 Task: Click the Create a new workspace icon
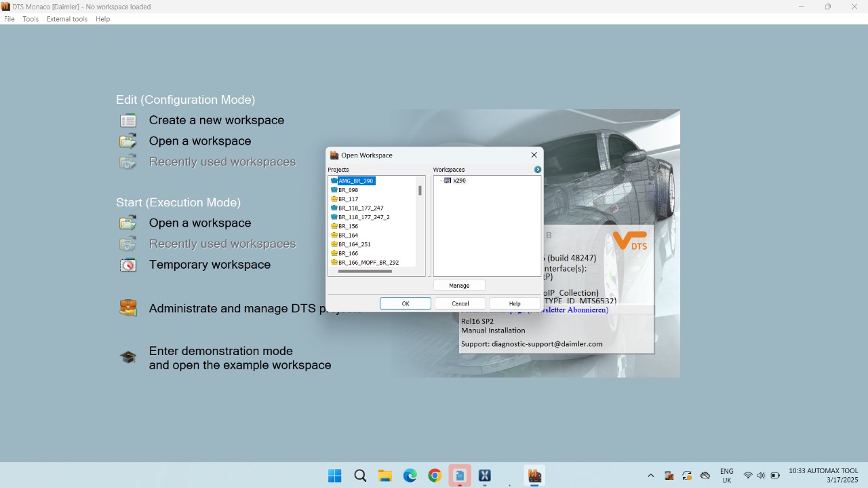(x=128, y=120)
